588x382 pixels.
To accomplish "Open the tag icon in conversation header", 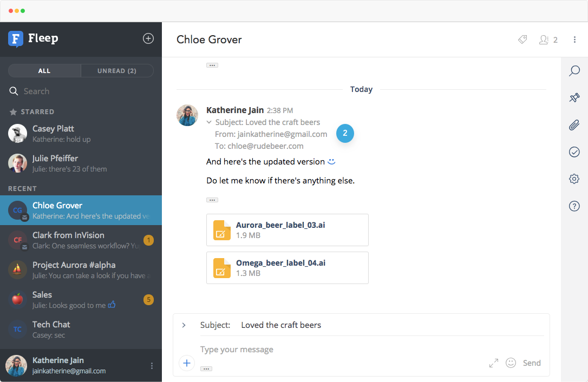I will (522, 39).
